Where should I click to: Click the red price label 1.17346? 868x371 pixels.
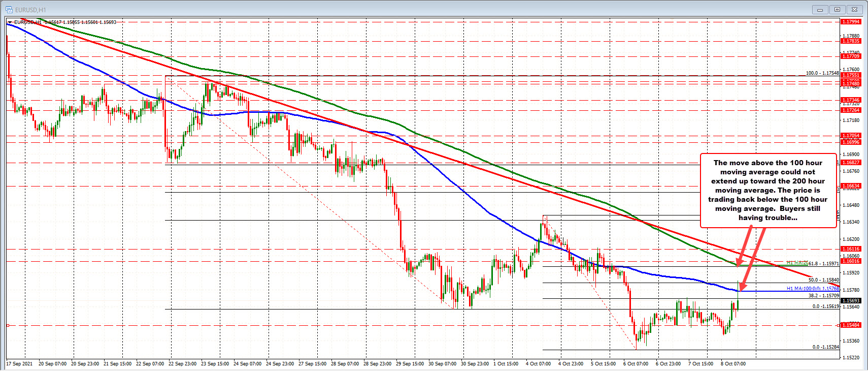point(851,100)
